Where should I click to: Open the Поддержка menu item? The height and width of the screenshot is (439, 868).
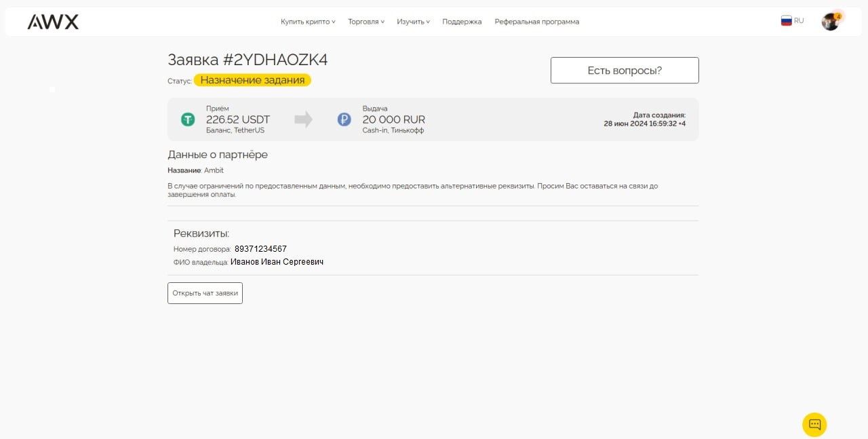pyautogui.click(x=462, y=22)
